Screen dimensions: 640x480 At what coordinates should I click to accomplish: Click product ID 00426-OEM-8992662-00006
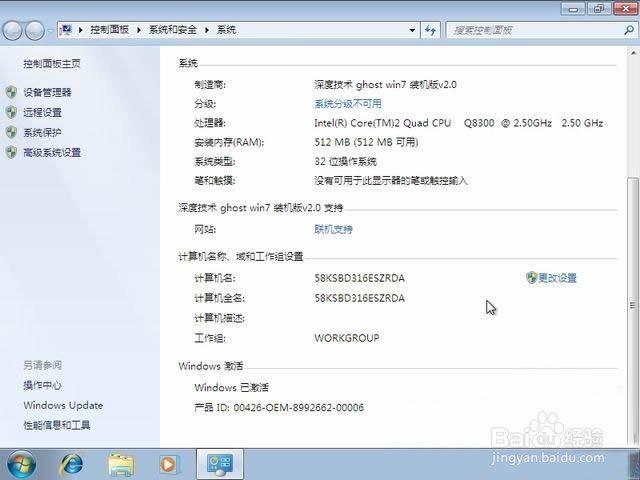pyautogui.click(x=298, y=408)
